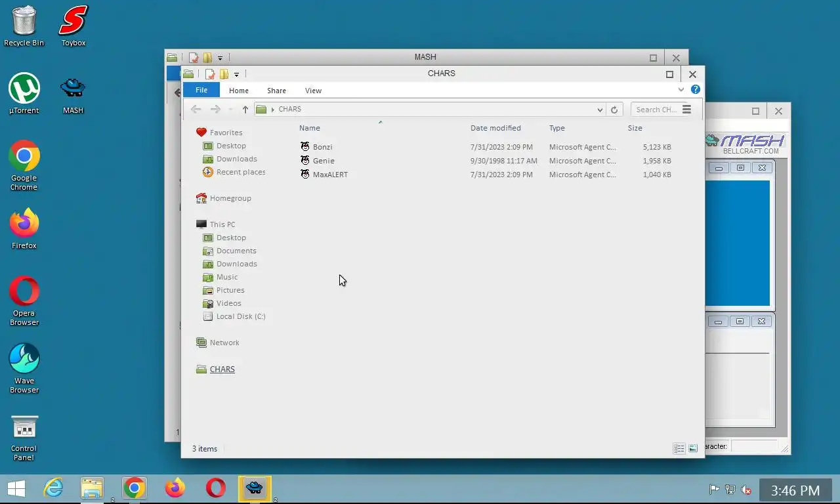Screen dimensions: 840x504
Task: Open the Control Panel desktop icon
Action: [24, 438]
